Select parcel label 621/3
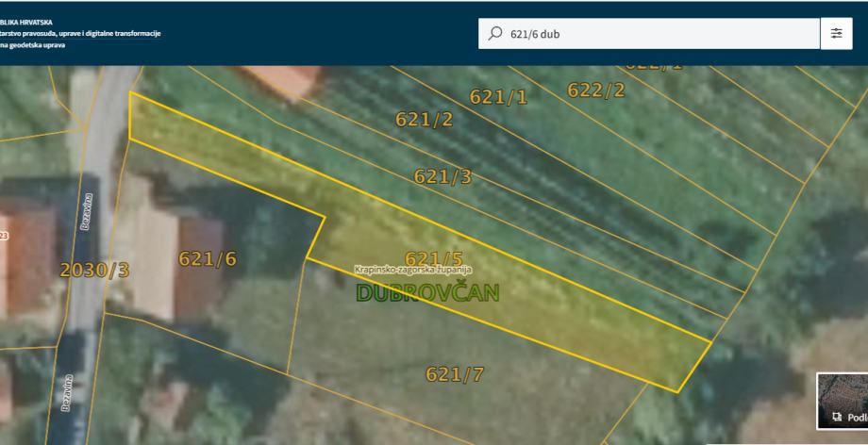This screenshot has width=868, height=445. coord(442,176)
